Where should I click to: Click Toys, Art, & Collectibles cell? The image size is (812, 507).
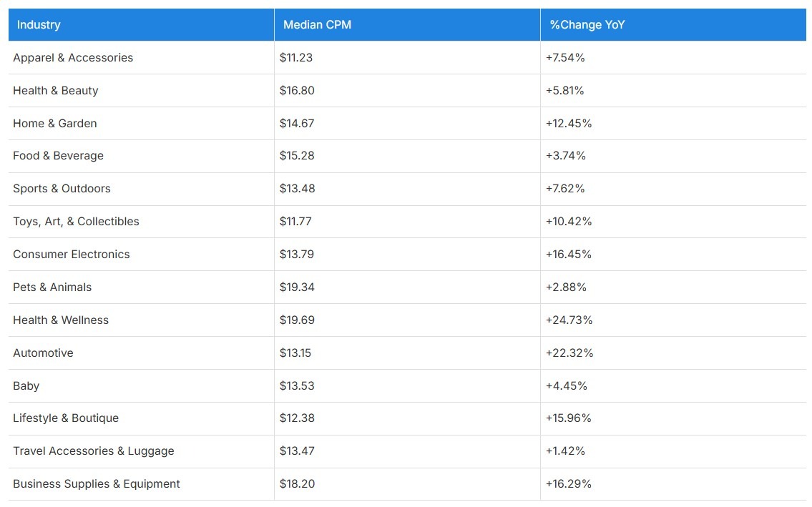click(76, 222)
